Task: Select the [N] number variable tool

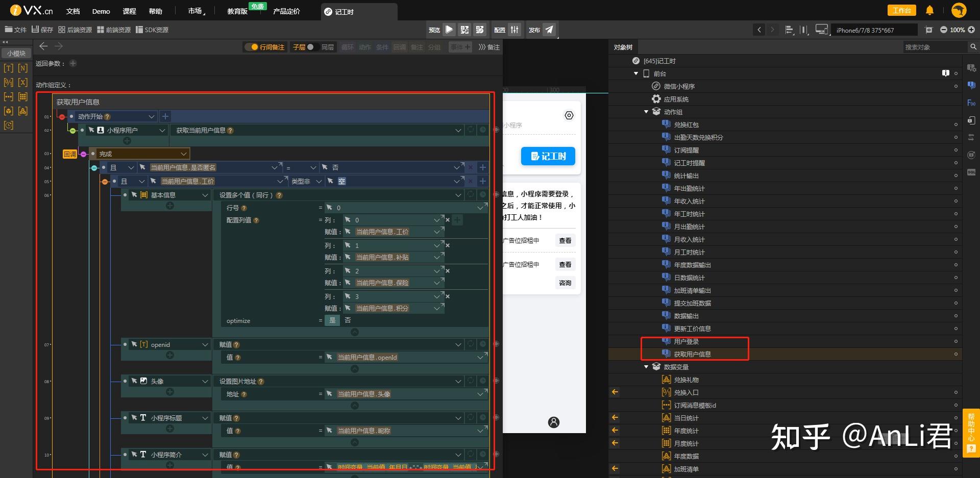Action: point(22,68)
